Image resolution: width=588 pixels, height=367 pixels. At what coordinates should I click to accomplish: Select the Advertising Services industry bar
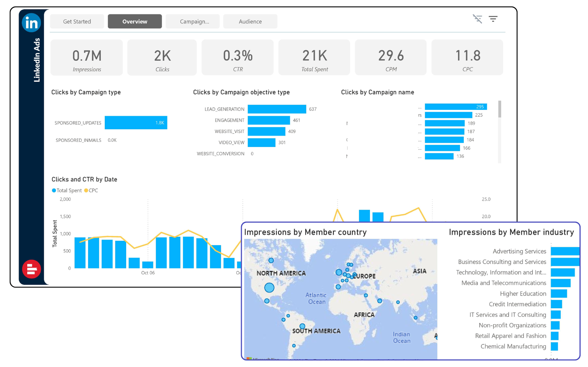(565, 251)
